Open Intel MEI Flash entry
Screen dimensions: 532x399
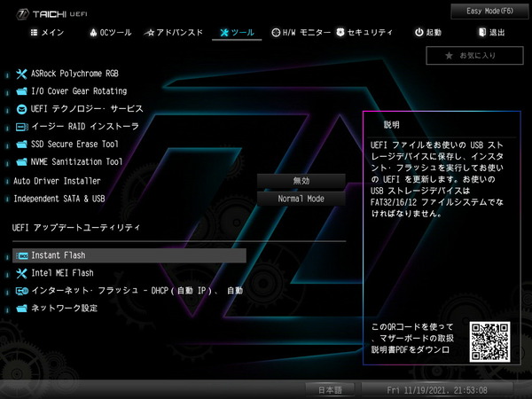pyautogui.click(x=62, y=273)
